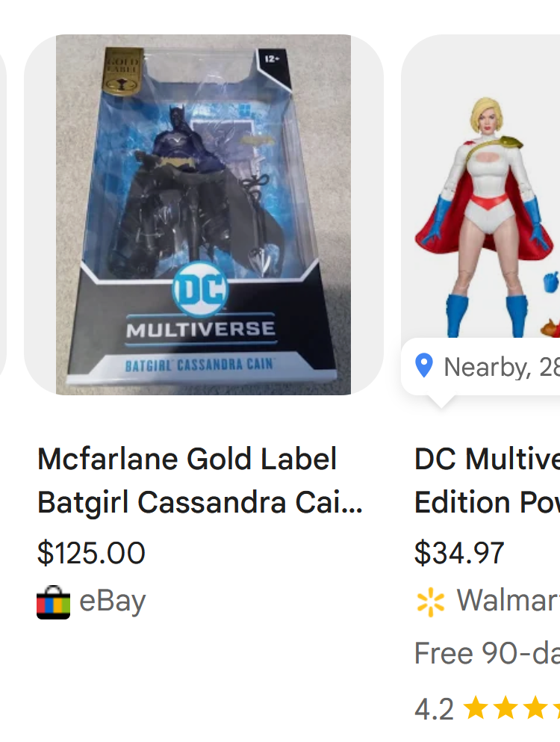Open the Batgirl Cassandra Cain product image
The image size is (560, 742).
pos(203,214)
